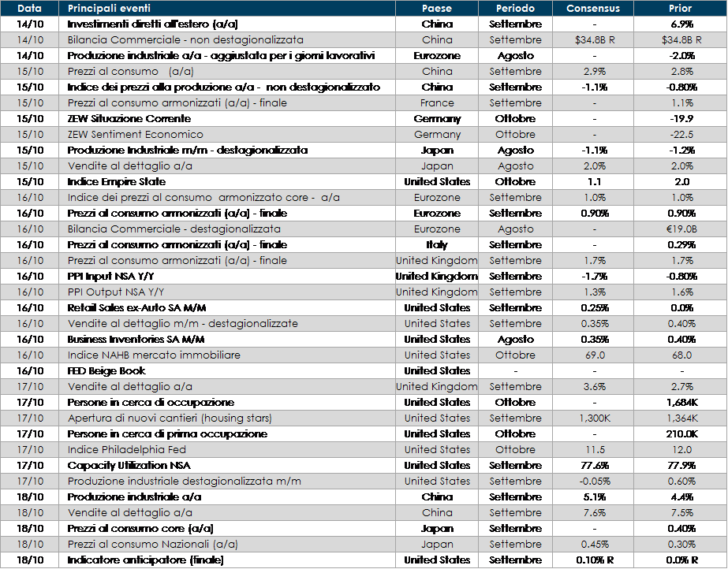Select the "Consensus" column header
Screen dimensions: 728x569
click(x=594, y=9)
